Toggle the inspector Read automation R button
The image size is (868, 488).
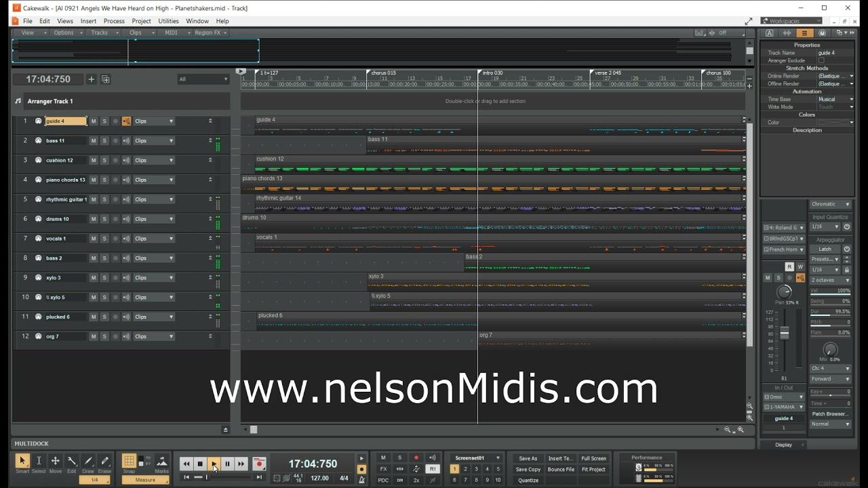(x=789, y=267)
